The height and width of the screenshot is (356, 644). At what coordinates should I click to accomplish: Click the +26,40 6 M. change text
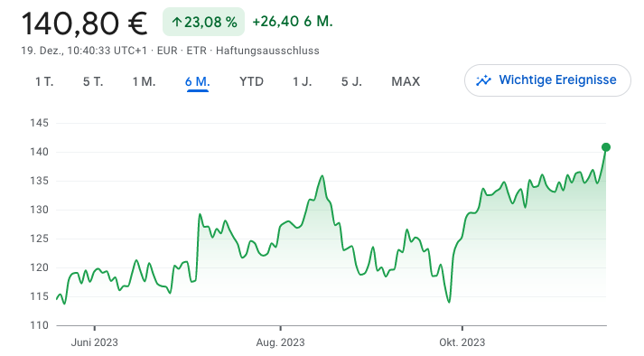(x=293, y=22)
